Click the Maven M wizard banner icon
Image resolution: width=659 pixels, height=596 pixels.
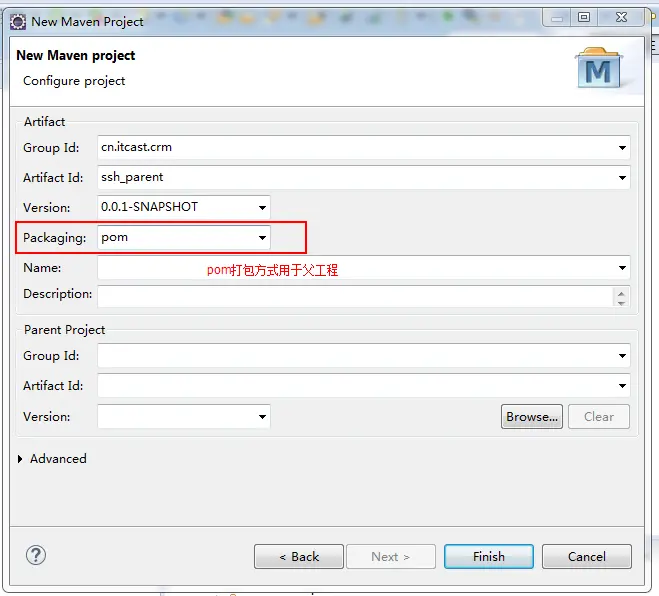pos(599,68)
